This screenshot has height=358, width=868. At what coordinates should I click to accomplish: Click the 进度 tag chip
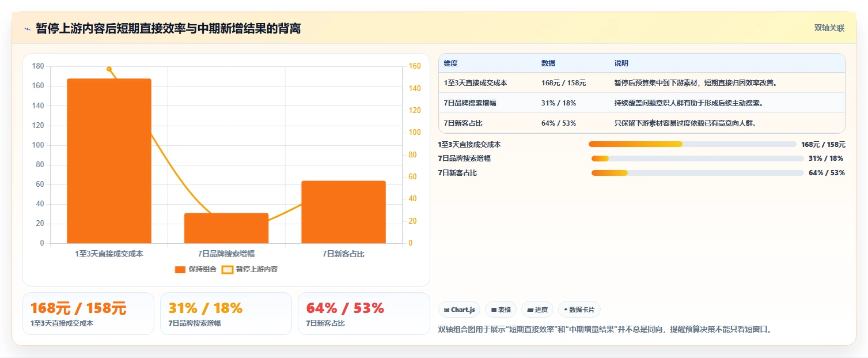(x=537, y=310)
